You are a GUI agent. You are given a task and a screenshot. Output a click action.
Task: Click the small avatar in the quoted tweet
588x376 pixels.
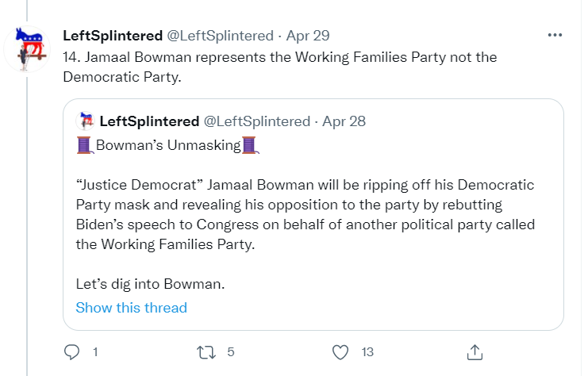point(84,121)
